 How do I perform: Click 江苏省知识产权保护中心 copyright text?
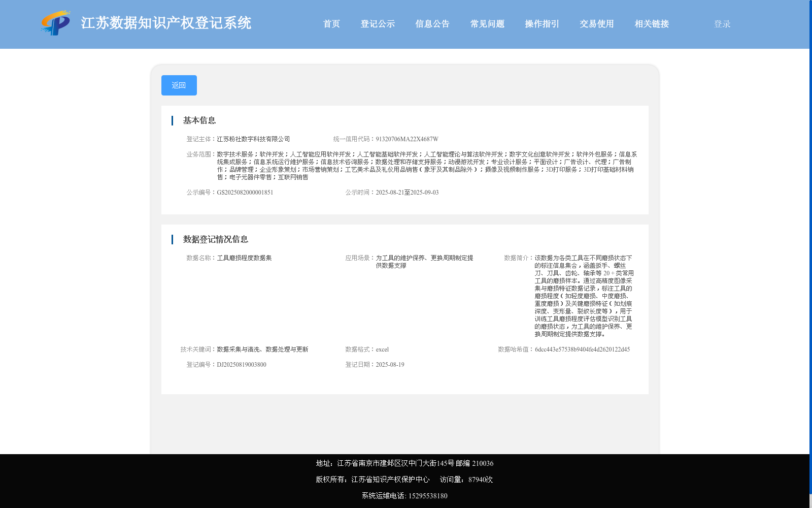click(390, 480)
